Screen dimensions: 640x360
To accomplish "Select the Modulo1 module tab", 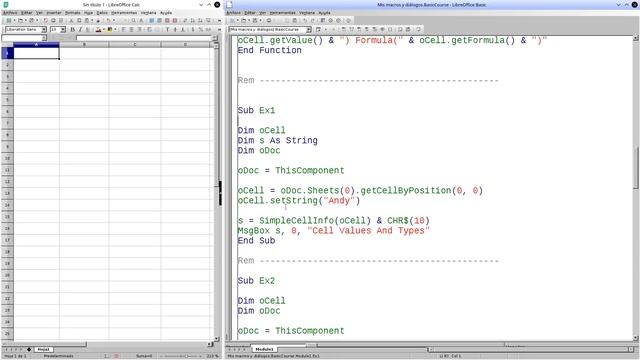I will click(x=264, y=349).
